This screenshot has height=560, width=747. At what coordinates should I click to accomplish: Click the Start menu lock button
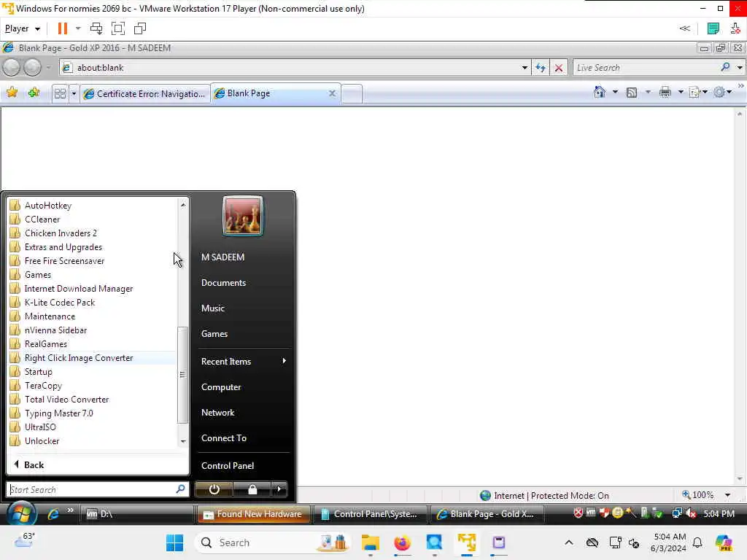point(252,489)
